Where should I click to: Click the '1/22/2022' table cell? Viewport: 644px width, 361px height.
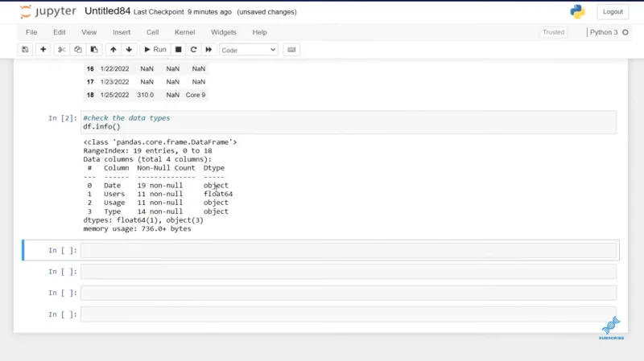114,69
